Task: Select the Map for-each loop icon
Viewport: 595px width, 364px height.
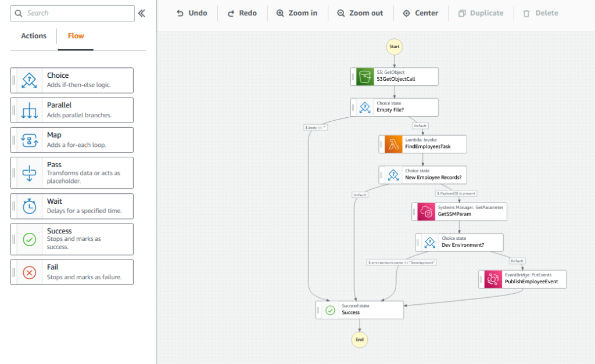Action: tap(30, 139)
